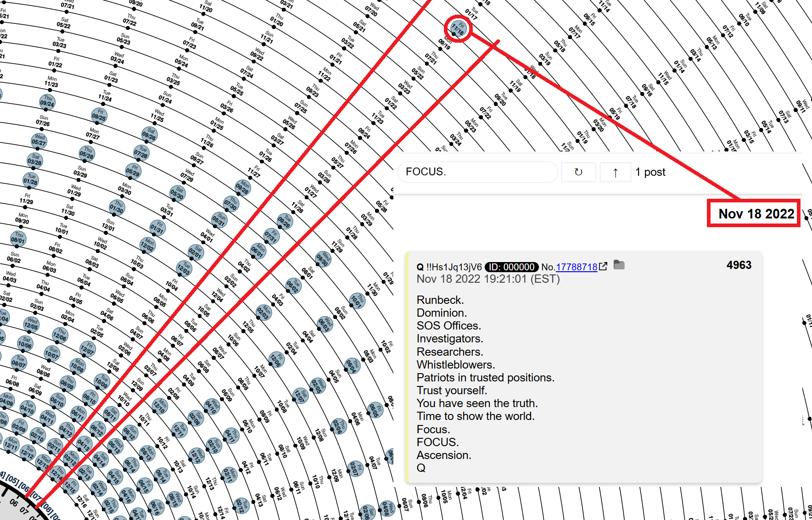
Task: Select the highlighted Fri 11/18 marker
Action: tap(459, 28)
